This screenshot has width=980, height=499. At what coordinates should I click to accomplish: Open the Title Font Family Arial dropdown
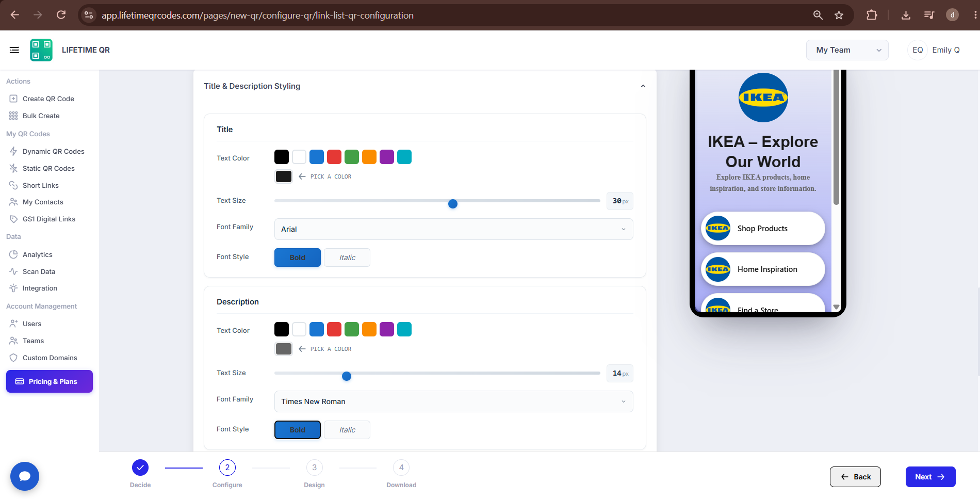tap(454, 229)
